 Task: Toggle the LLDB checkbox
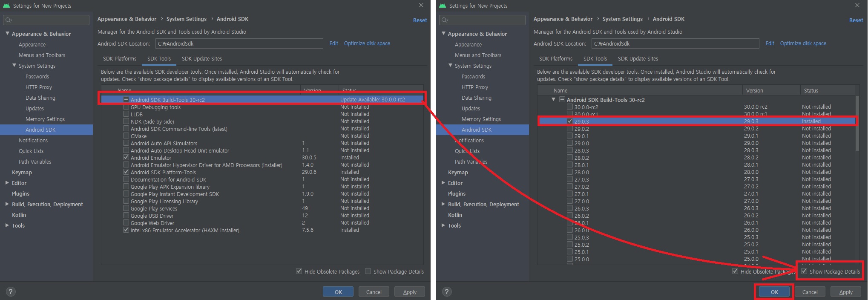(126, 114)
